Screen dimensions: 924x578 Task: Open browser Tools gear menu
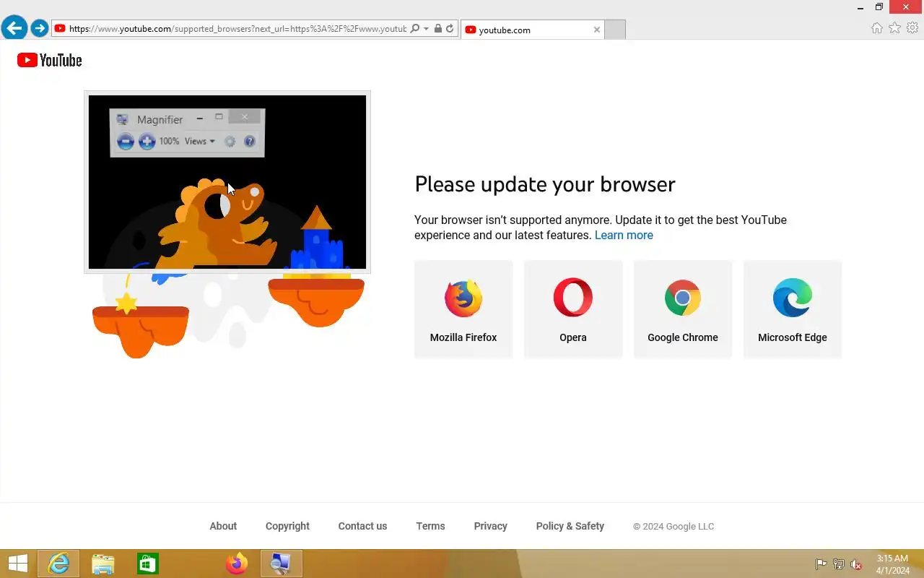[912, 28]
